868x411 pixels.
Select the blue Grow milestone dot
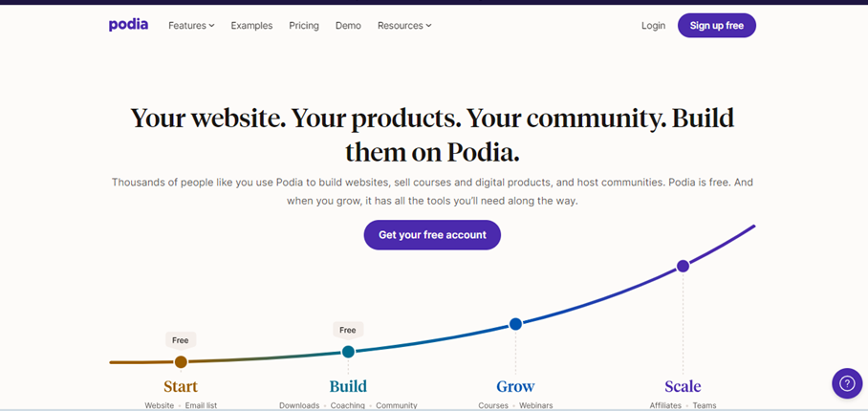[515, 324]
